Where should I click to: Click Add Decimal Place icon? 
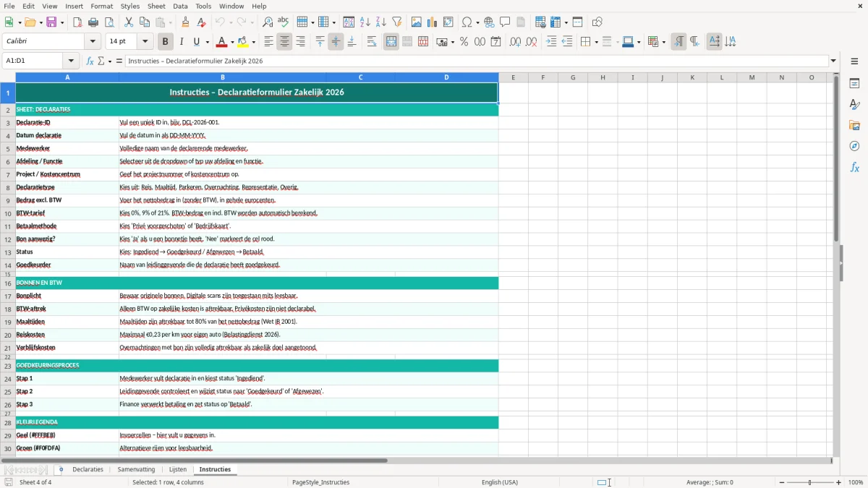tap(515, 42)
